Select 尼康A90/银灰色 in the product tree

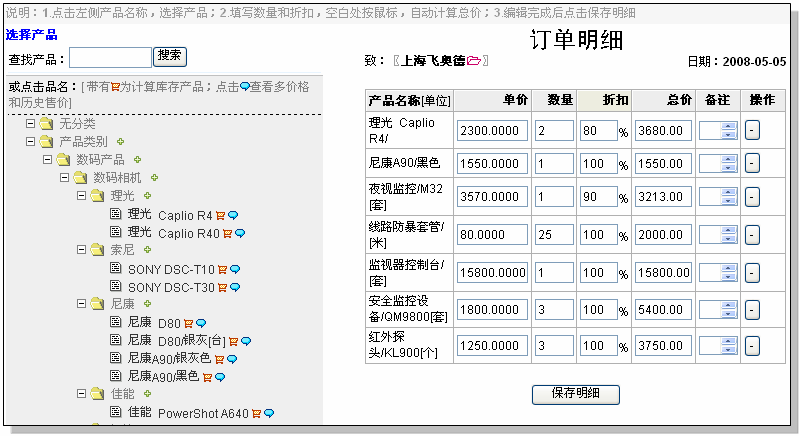pyautogui.click(x=169, y=359)
